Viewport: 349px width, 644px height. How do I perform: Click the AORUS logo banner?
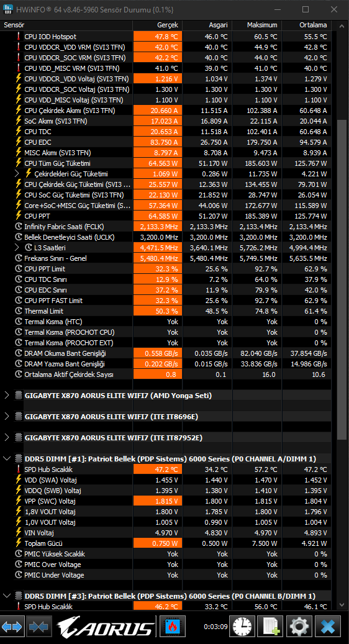[106, 627]
